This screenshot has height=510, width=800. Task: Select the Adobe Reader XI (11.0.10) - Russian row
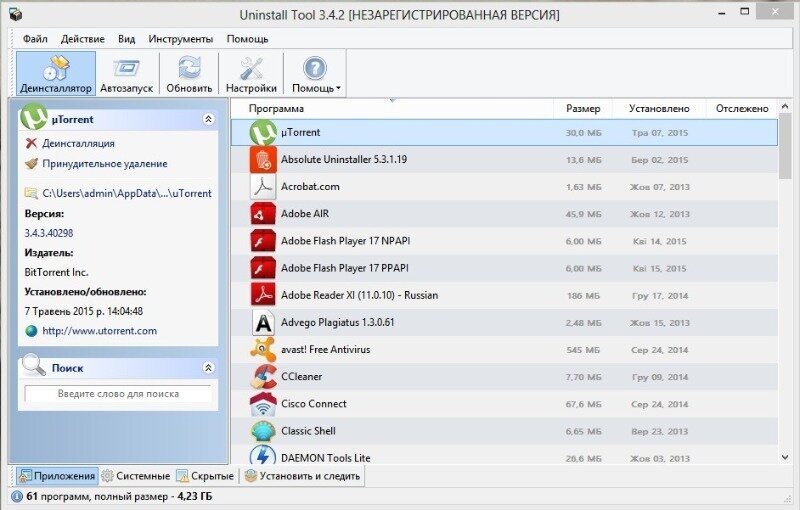pos(505,295)
